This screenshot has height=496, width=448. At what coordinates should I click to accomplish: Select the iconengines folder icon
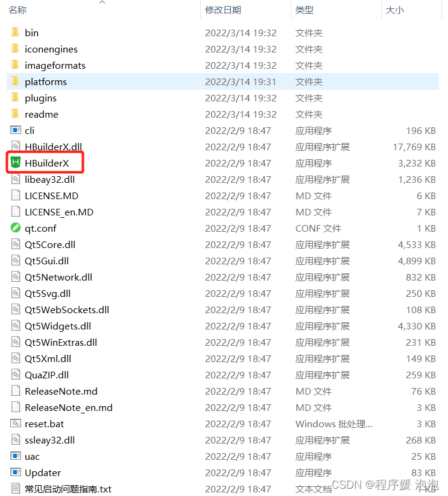(x=15, y=49)
